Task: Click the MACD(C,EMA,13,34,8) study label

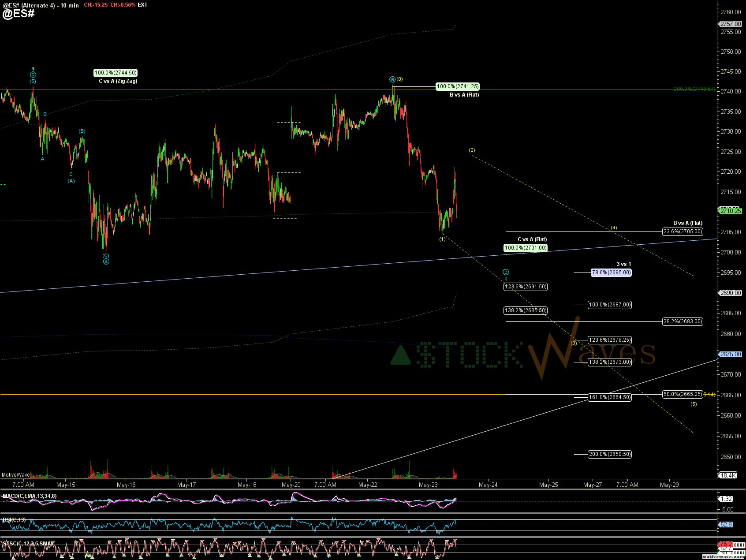Action: pyautogui.click(x=30, y=496)
